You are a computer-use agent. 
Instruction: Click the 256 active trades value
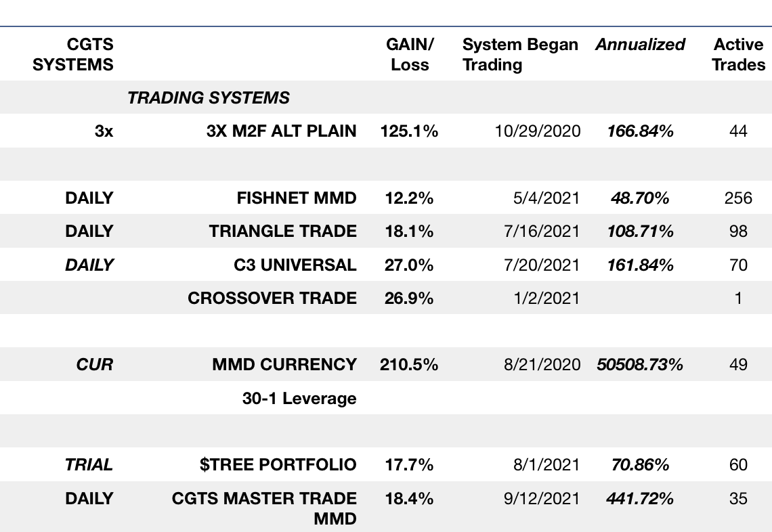[738, 198]
